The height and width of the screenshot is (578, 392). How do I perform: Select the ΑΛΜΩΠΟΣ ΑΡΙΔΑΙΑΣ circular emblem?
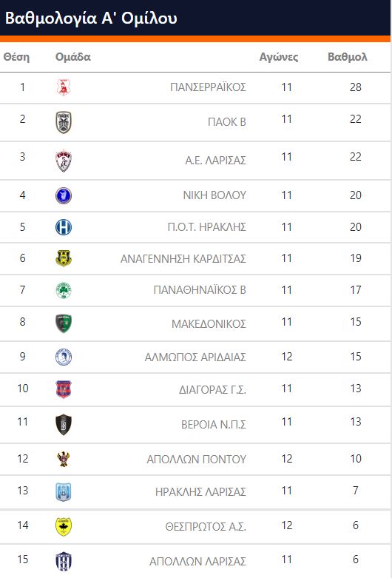click(x=64, y=357)
